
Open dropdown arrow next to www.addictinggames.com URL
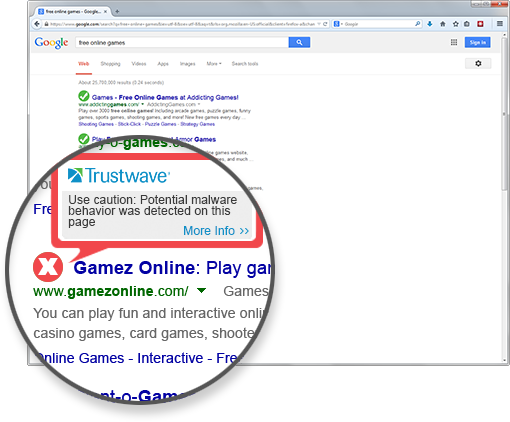click(x=143, y=104)
